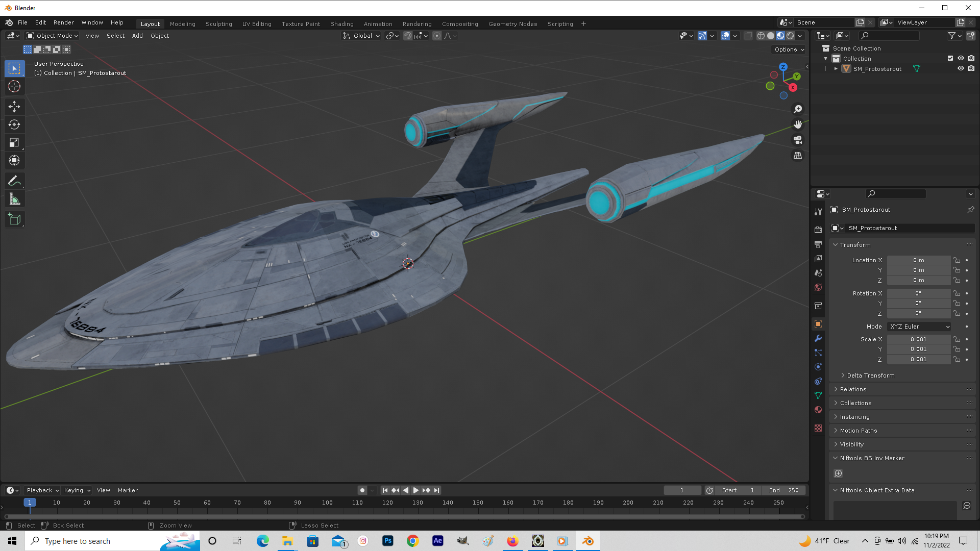
Task: Expand the Relations panel
Action: coord(853,389)
